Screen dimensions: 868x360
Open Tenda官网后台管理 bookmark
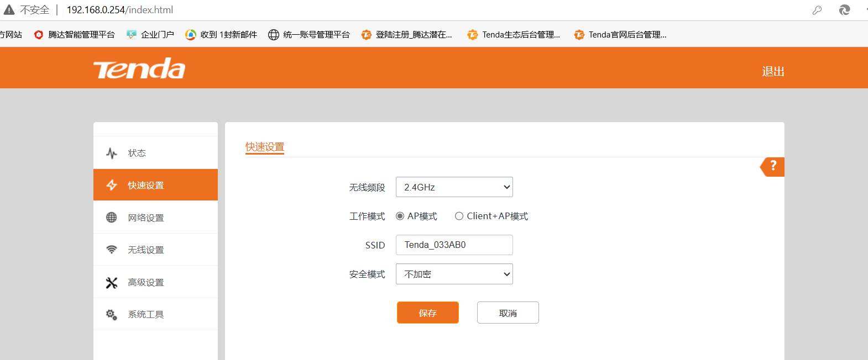point(620,34)
